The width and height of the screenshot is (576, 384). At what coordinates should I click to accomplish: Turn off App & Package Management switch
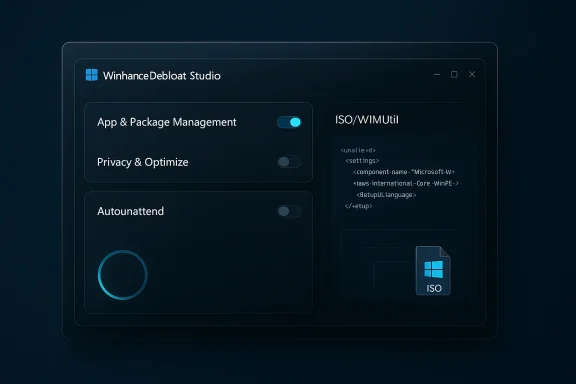[x=289, y=122]
